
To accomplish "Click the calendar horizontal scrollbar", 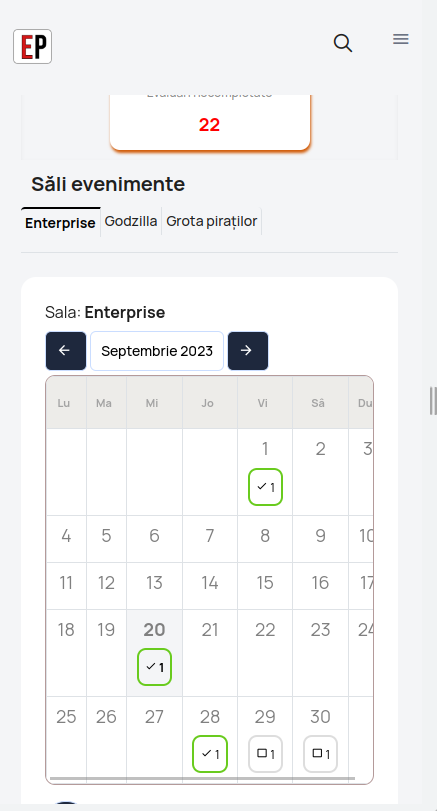I will pyautogui.click(x=203, y=778).
